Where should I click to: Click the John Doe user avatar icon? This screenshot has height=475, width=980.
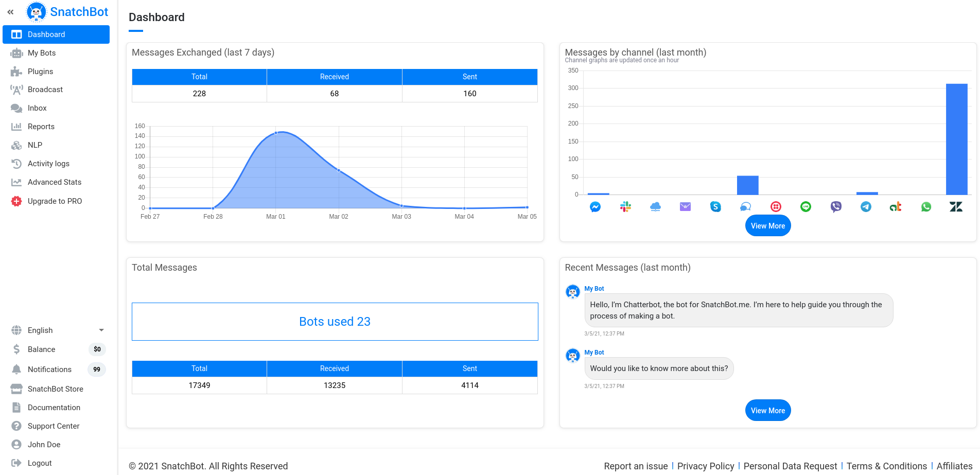[16, 445]
